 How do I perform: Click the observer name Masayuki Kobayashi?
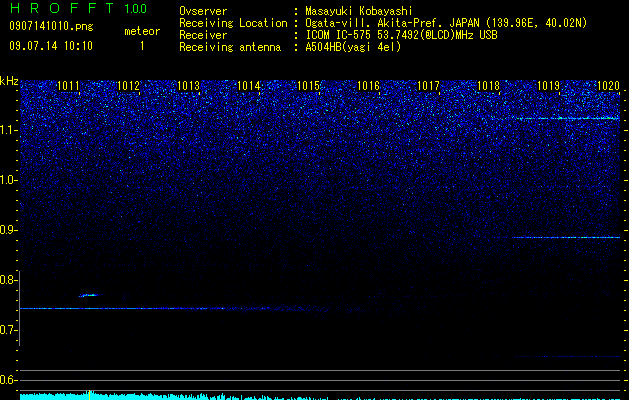[359, 11]
